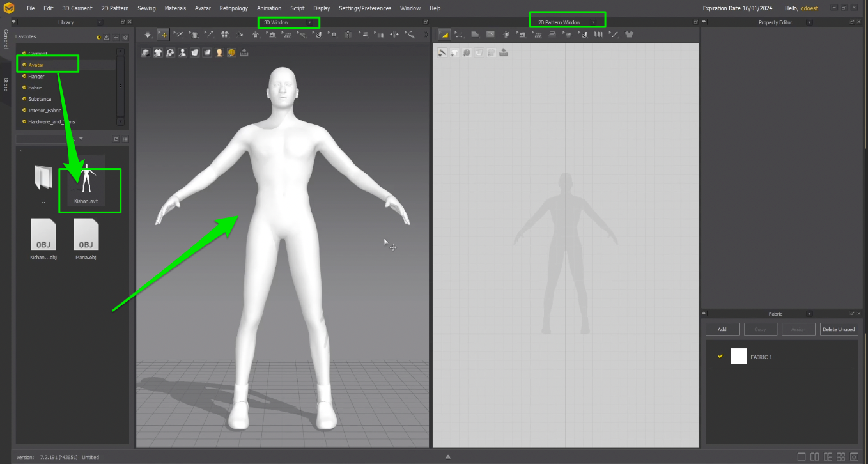Select the Avatar favorites folder

point(36,65)
